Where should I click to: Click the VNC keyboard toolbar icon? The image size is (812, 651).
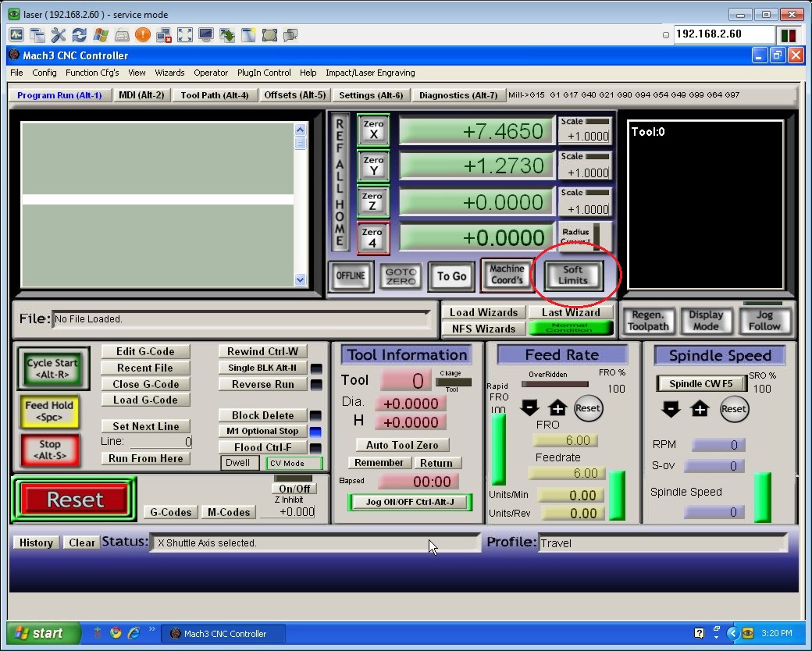[x=122, y=34]
